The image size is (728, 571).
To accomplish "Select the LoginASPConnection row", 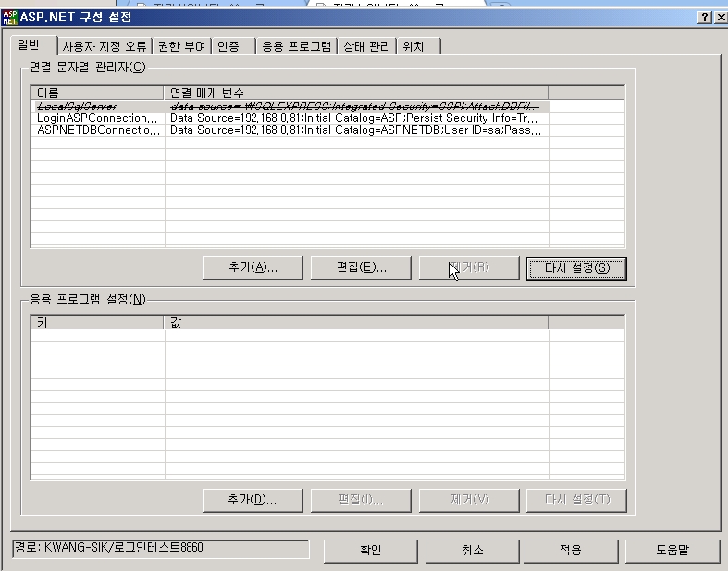I will click(x=290, y=118).
